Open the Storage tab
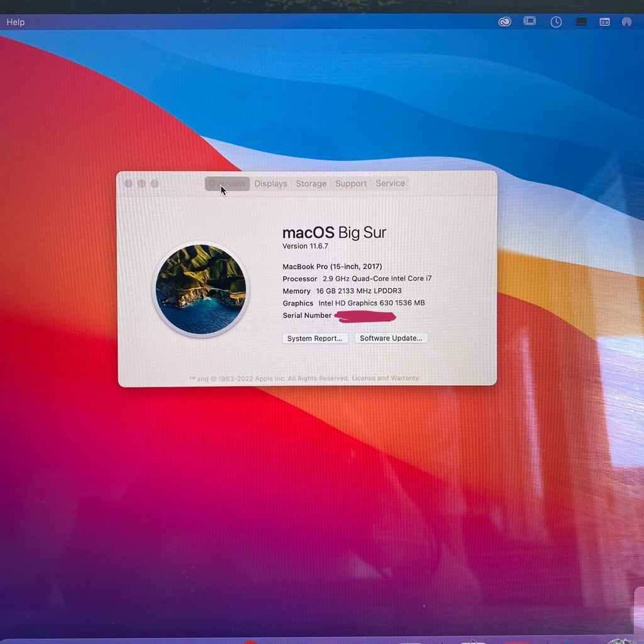Screen dimensions: 644x644 tap(311, 183)
